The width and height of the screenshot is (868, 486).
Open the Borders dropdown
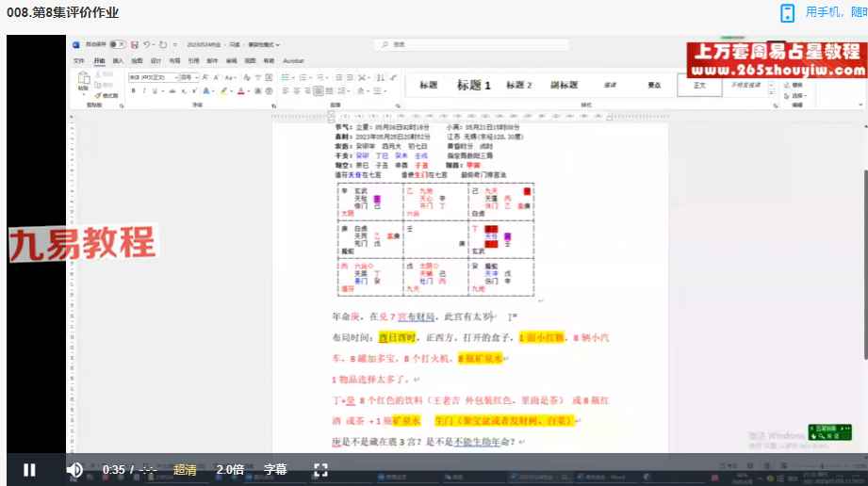(x=381, y=90)
